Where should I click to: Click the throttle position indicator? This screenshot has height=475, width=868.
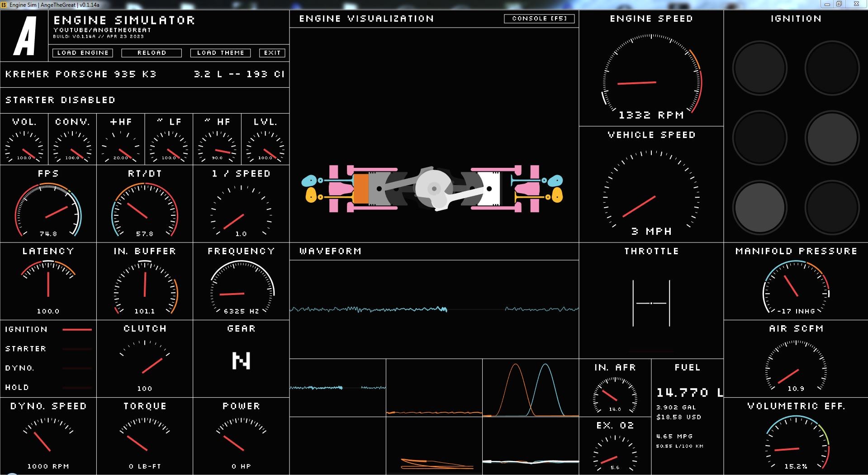click(651, 303)
